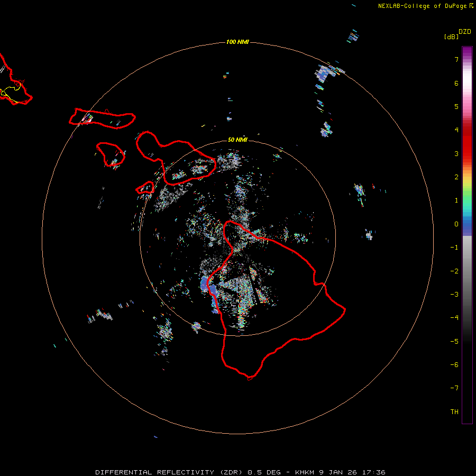This screenshot has height=476, width=476.
Task: Click the [dB] unit label
Action: click(451, 36)
